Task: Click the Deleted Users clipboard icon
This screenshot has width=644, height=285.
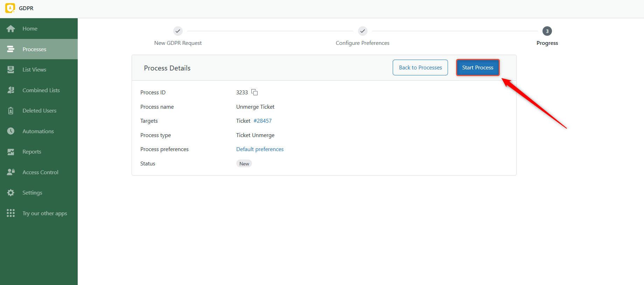Action: [11, 111]
